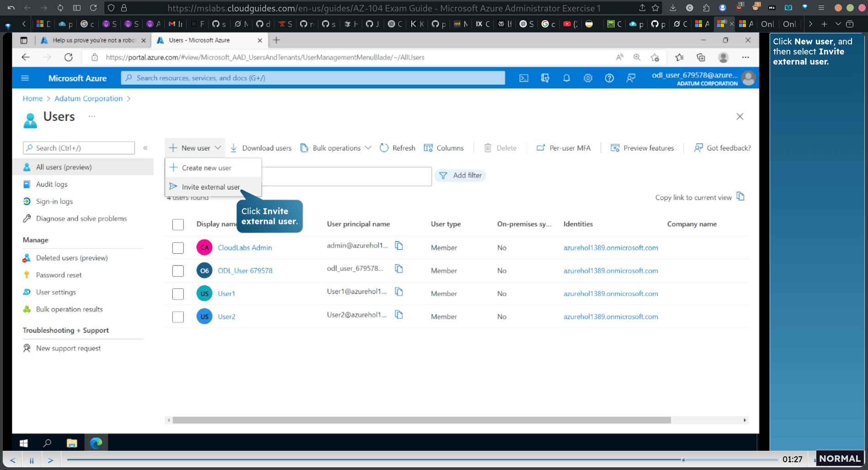Screen dimensions: 868x470
Task: Open User2 profile link
Action: coord(226,317)
